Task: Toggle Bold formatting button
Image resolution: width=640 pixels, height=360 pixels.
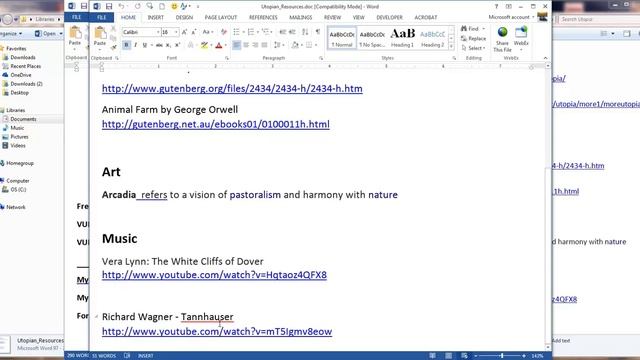Action: 126,45
